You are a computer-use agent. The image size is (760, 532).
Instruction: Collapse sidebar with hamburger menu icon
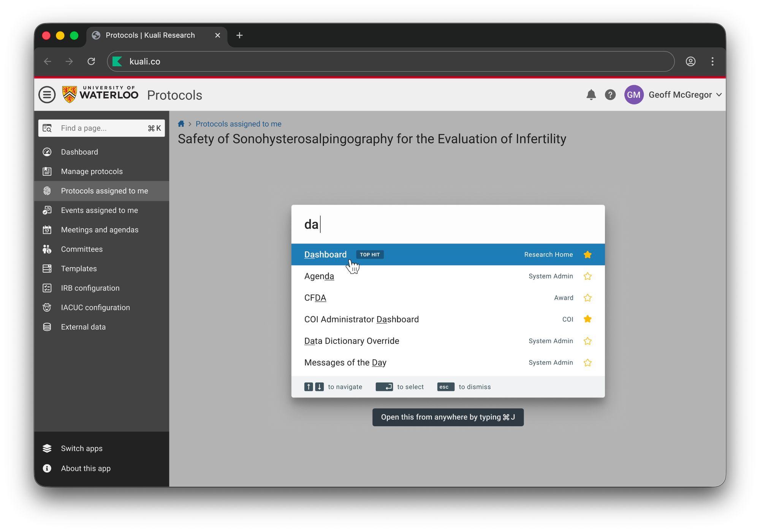point(47,95)
